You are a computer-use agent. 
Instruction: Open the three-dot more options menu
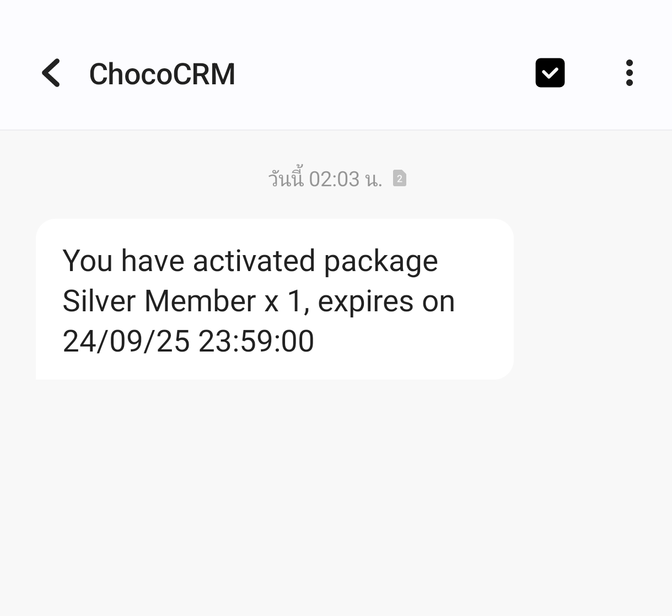point(629,73)
